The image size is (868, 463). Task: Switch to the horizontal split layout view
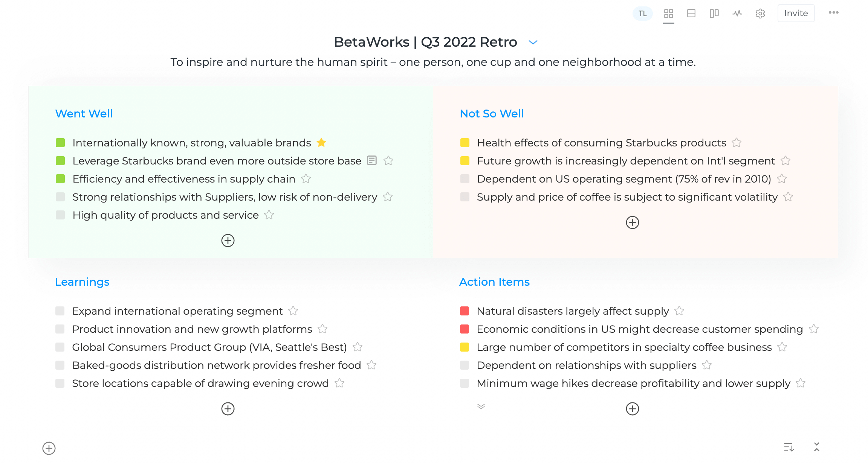tap(692, 13)
